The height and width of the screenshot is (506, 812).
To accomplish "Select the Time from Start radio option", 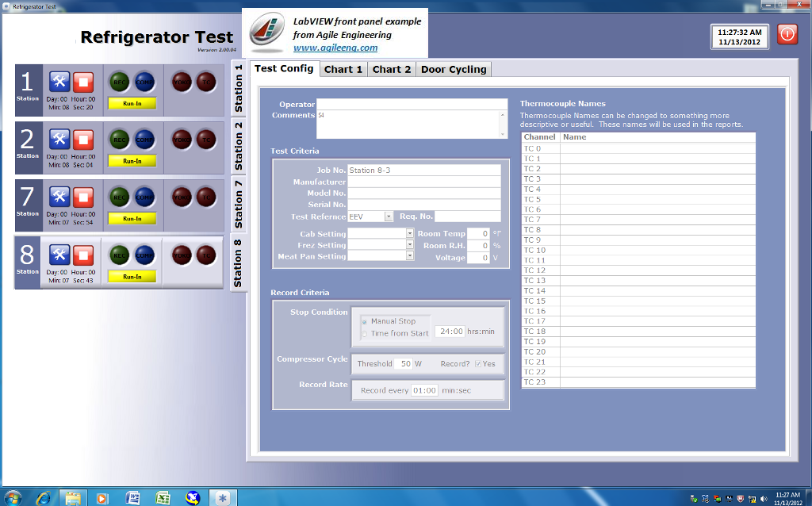I will 365,333.
